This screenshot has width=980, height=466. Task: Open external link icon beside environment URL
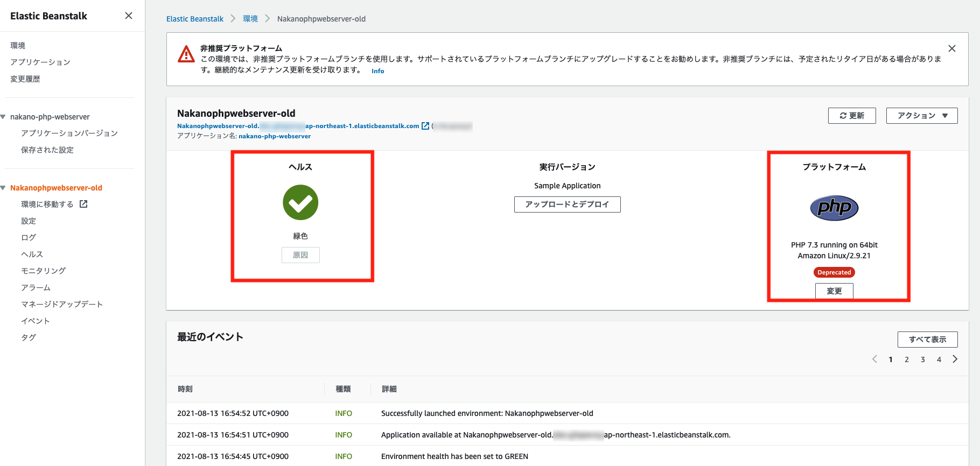[x=425, y=126]
